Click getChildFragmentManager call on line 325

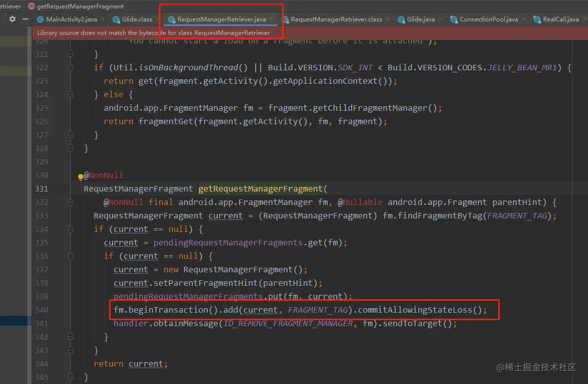370,108
